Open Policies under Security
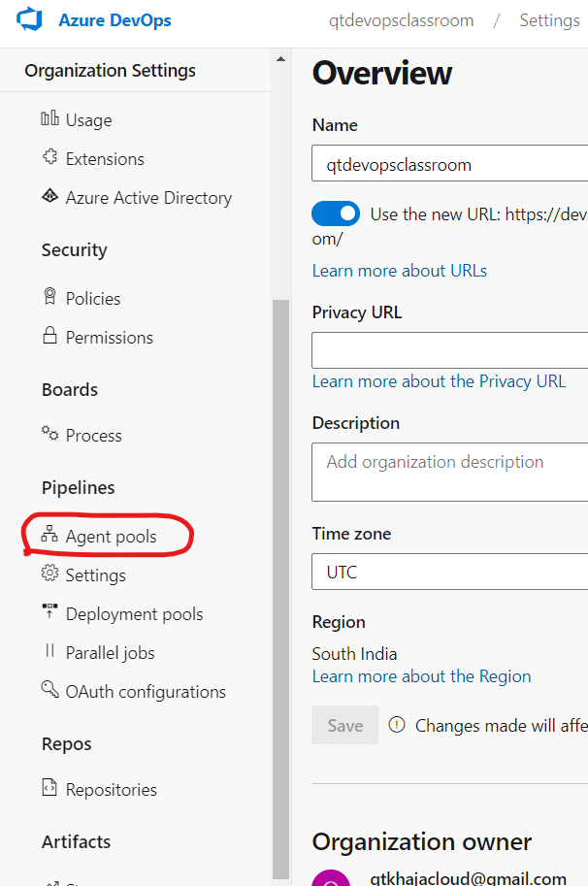Screen dimensions: 588x886 pos(93,298)
